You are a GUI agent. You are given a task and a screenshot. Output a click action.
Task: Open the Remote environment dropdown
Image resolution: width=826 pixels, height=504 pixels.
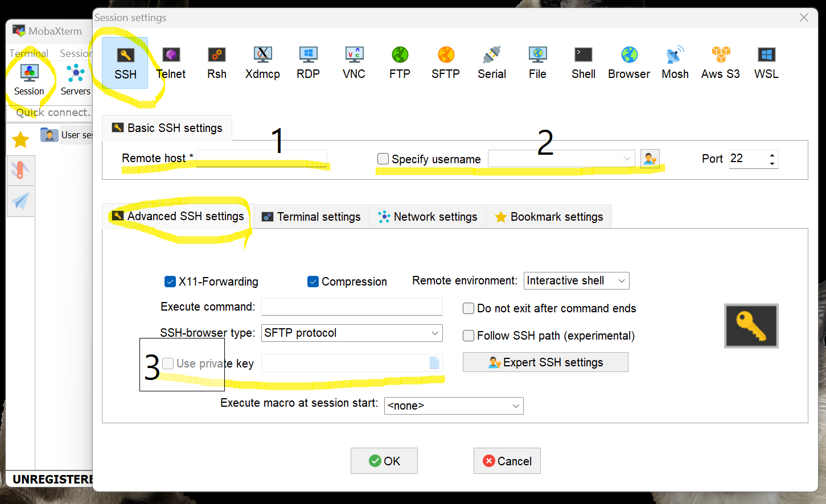[x=622, y=281]
